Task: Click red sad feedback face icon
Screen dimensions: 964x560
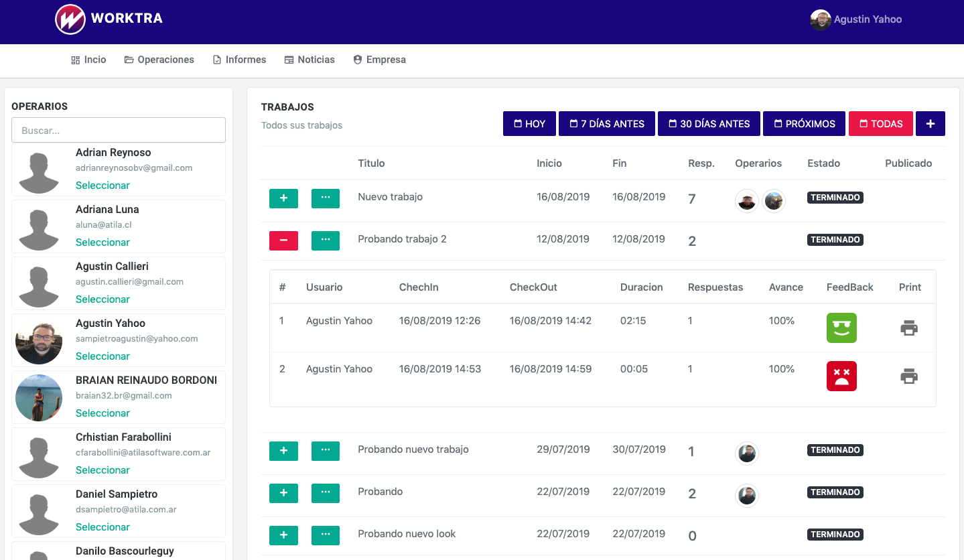Action: coord(841,376)
